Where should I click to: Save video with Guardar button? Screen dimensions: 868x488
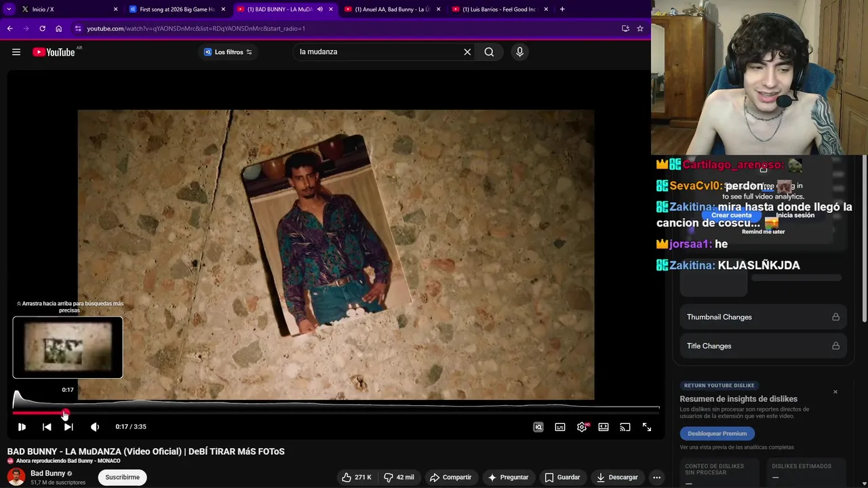click(562, 477)
